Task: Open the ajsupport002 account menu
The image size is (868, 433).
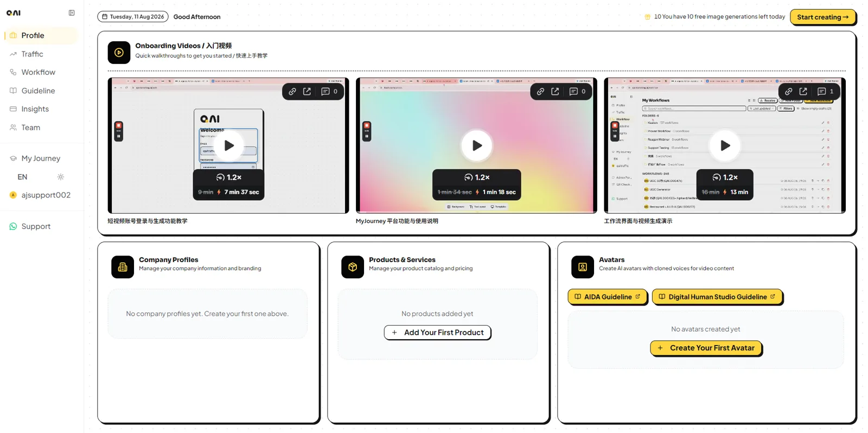Action: coord(41,195)
